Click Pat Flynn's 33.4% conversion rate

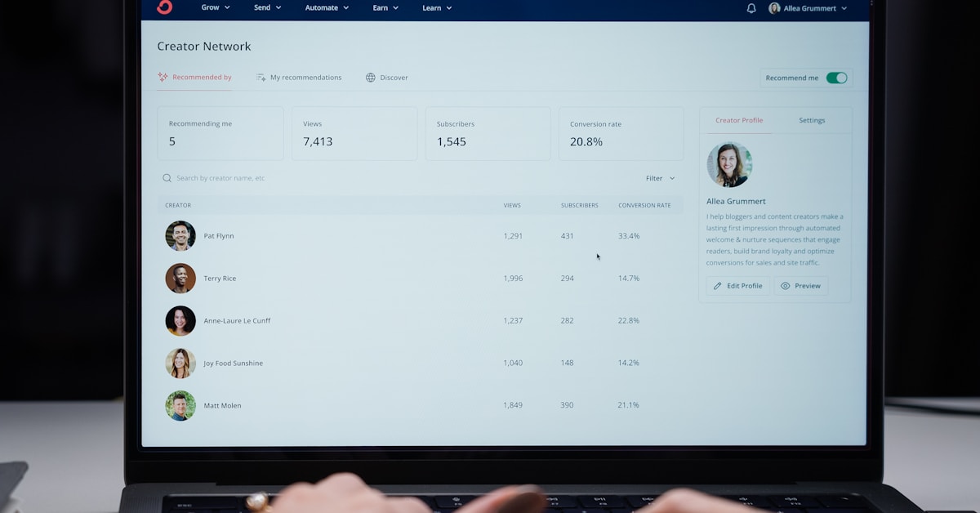(629, 236)
